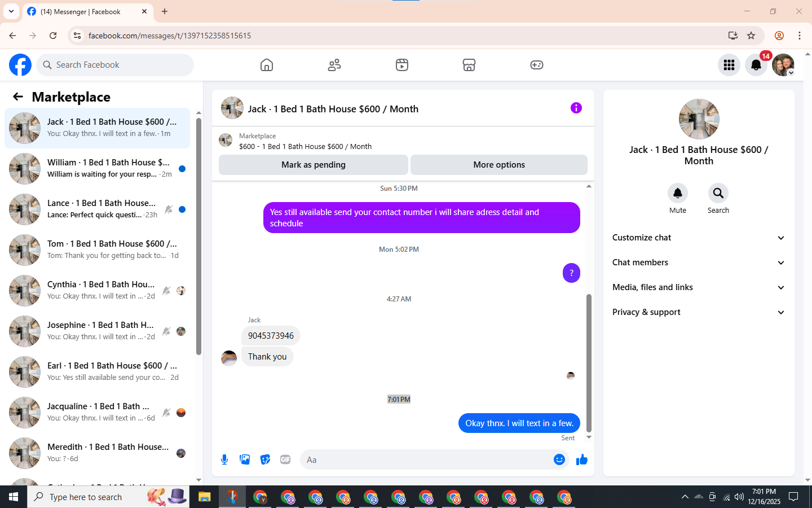Open the Video icon in top navigation
The image size is (812, 508).
click(402, 65)
